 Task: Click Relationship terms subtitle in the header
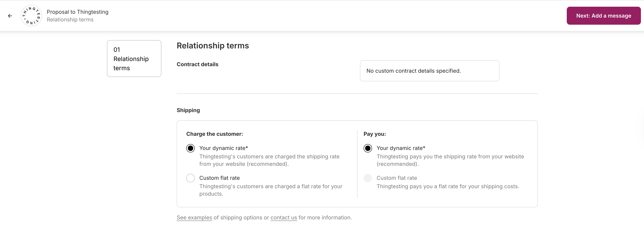70,20
